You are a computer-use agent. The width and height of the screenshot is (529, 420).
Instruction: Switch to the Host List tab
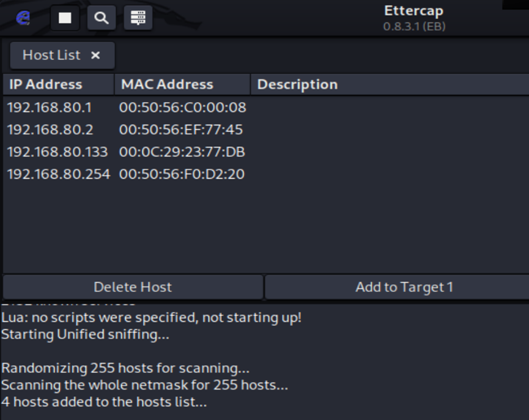click(51, 55)
